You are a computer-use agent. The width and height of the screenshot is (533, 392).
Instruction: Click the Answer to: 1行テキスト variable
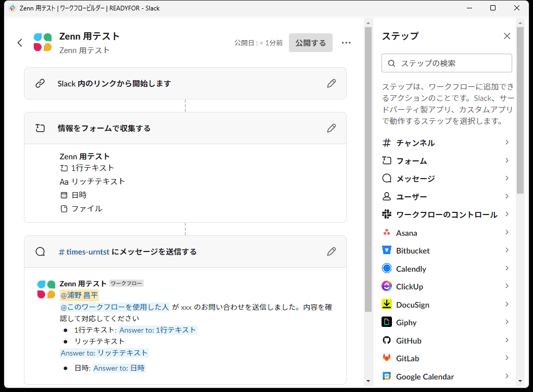click(x=158, y=330)
